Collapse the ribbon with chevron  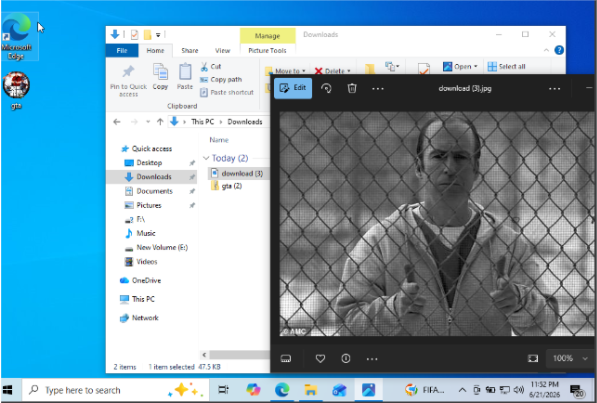(x=546, y=50)
